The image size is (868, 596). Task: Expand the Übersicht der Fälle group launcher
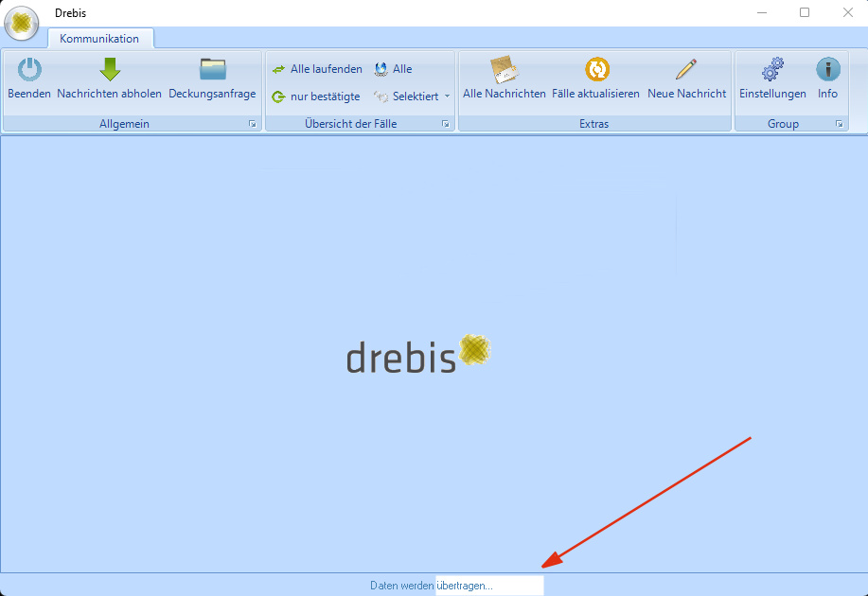[446, 124]
